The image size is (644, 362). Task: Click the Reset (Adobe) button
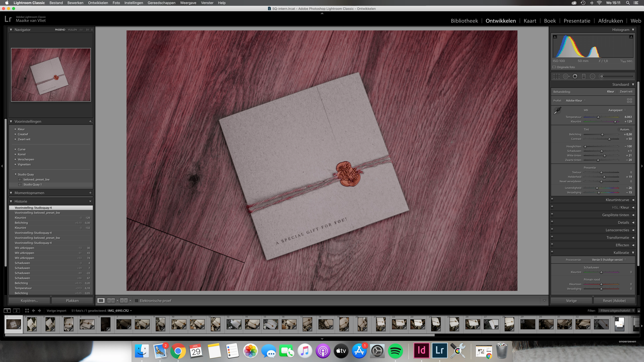614,301
